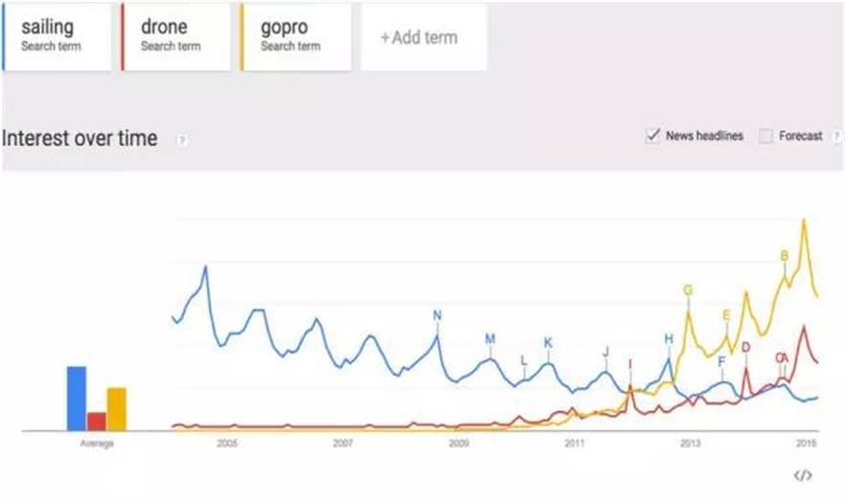Click help icon beside Interest over time

pyautogui.click(x=182, y=140)
